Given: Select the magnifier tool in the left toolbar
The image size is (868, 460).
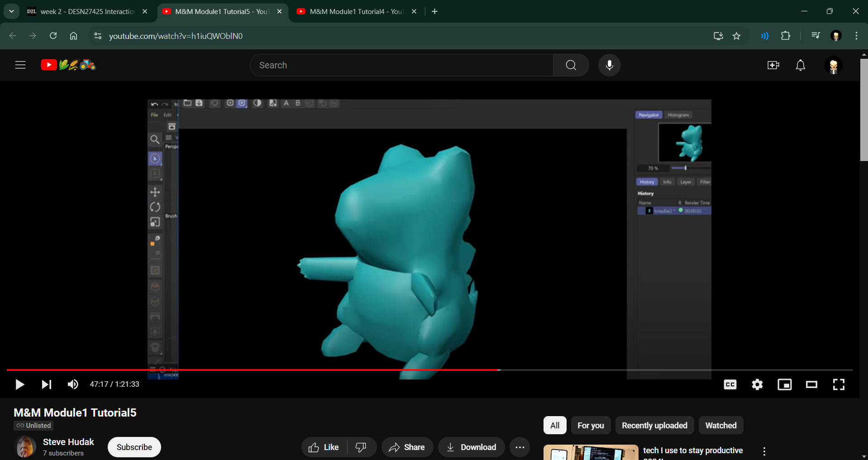Looking at the screenshot, I should [x=156, y=139].
